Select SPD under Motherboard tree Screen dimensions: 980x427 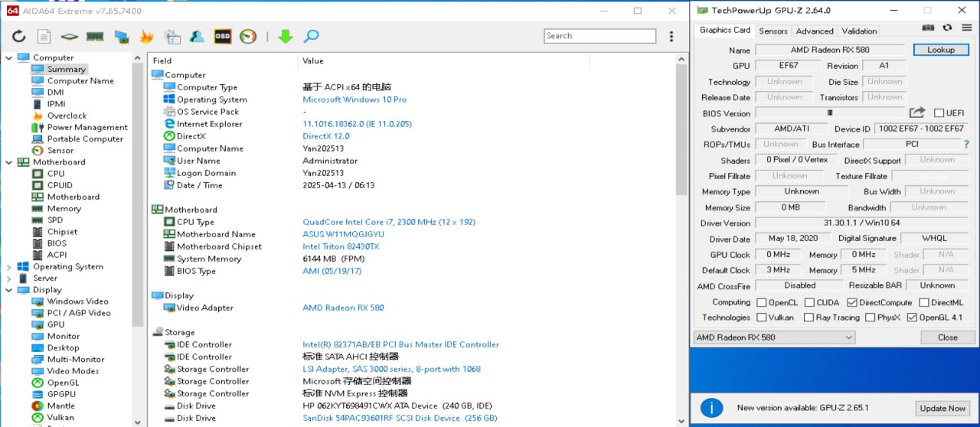[x=55, y=220]
